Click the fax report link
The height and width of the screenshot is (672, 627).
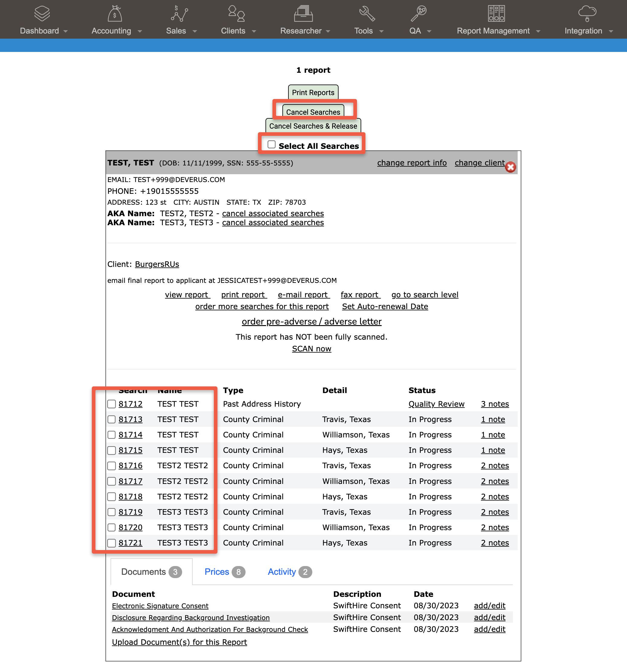[361, 295]
